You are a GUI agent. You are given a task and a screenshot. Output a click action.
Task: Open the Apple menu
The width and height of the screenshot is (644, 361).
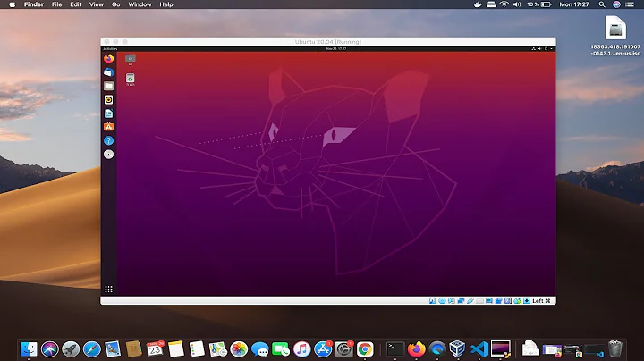coord(13,4)
